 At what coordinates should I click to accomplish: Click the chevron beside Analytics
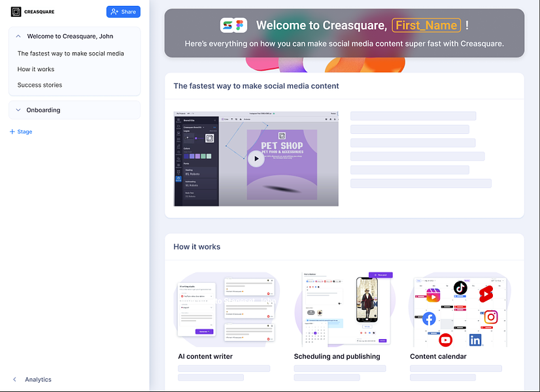14,380
